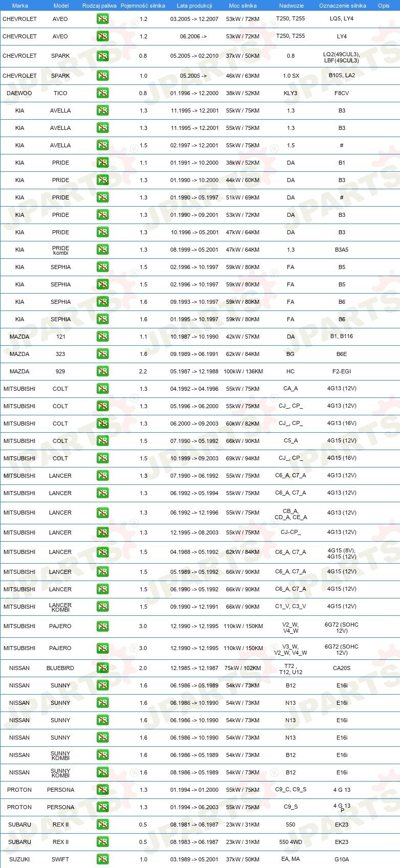400x868 pixels.
Task: Select engine code F8CV
Action: [x=342, y=93]
